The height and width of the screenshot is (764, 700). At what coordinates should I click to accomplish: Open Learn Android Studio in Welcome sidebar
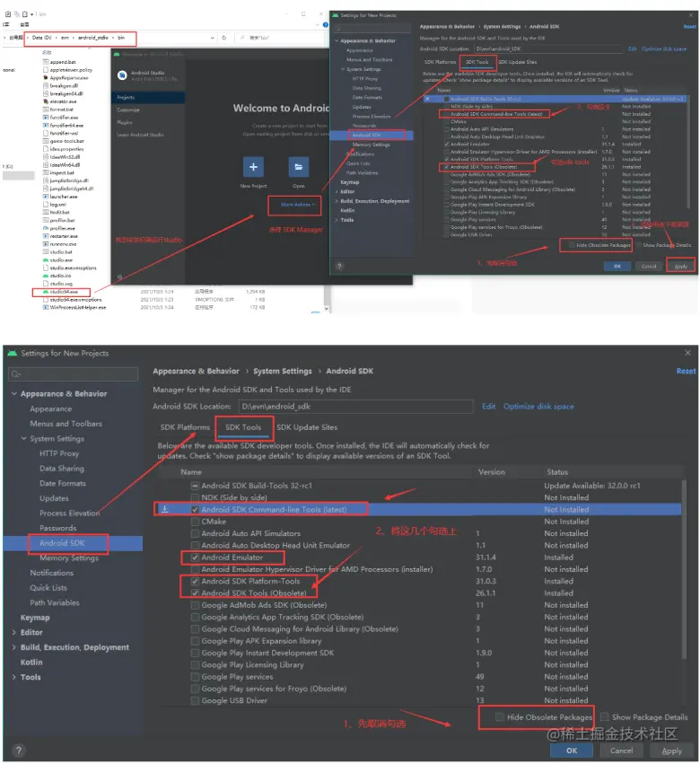(140, 135)
